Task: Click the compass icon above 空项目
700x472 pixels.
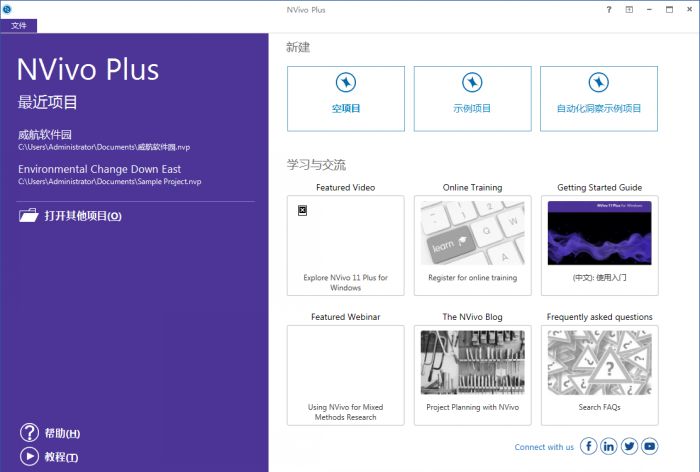Action: point(346,82)
